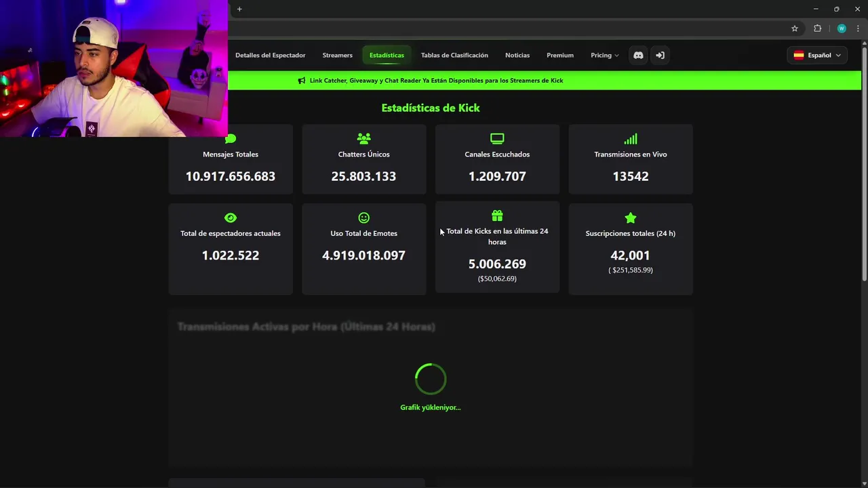
Task: Open Noticias section
Action: pos(517,55)
